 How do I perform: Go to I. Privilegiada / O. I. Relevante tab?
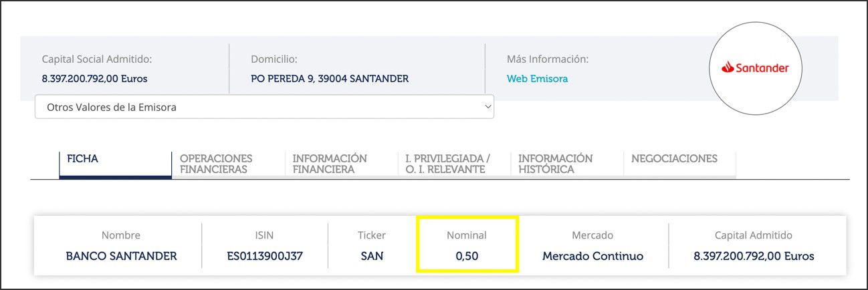tap(447, 164)
